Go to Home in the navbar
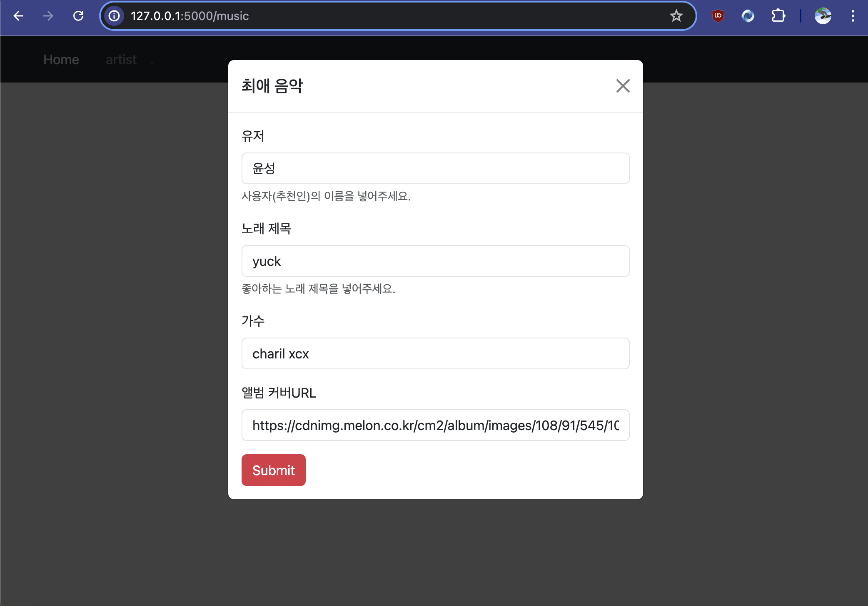This screenshot has width=868, height=606. (61, 60)
